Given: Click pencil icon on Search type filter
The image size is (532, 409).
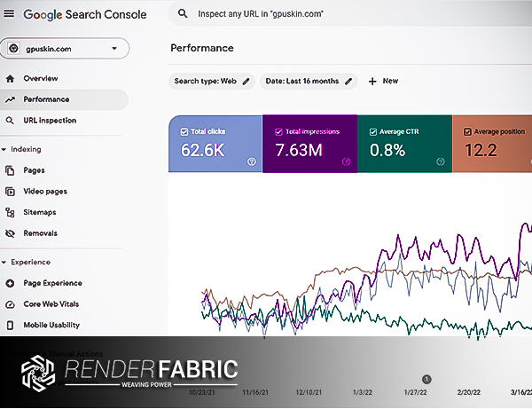Looking at the screenshot, I should point(246,82).
